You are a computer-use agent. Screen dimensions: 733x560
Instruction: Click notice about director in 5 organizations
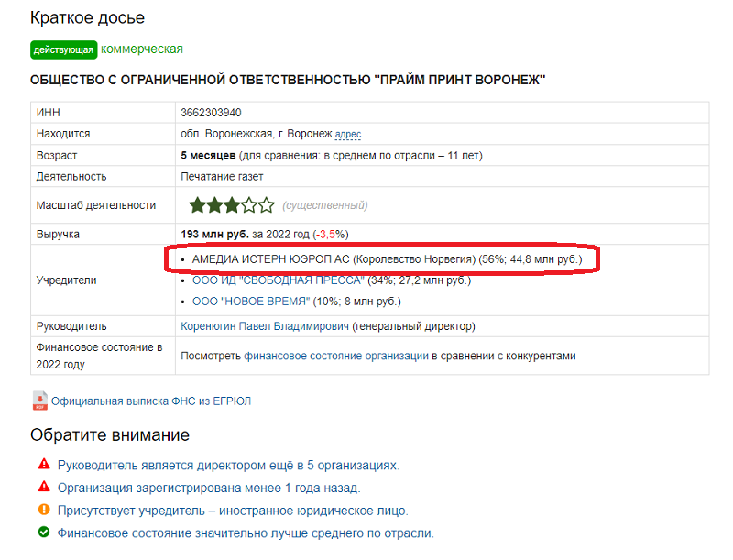pyautogui.click(x=228, y=465)
